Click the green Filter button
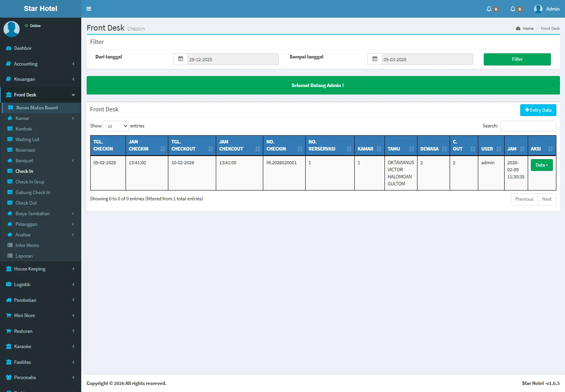 [517, 59]
